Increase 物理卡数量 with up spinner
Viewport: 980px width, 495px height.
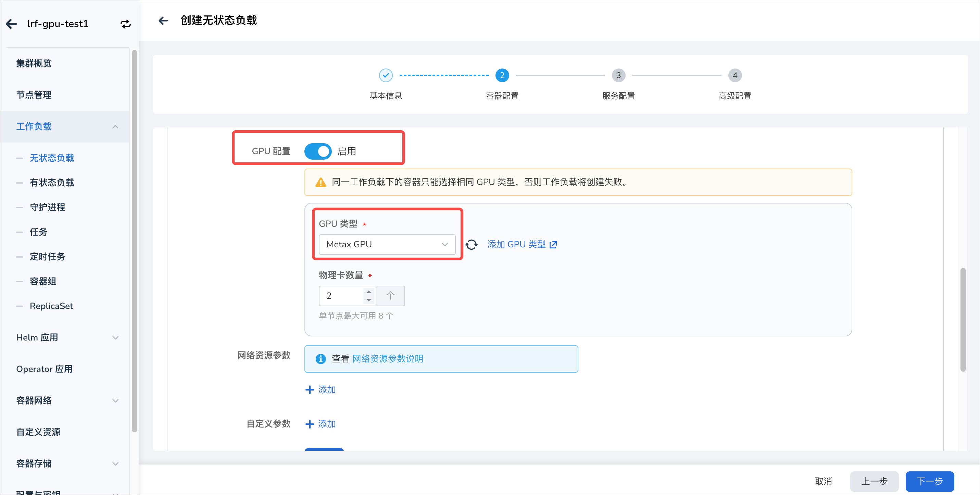point(369,292)
